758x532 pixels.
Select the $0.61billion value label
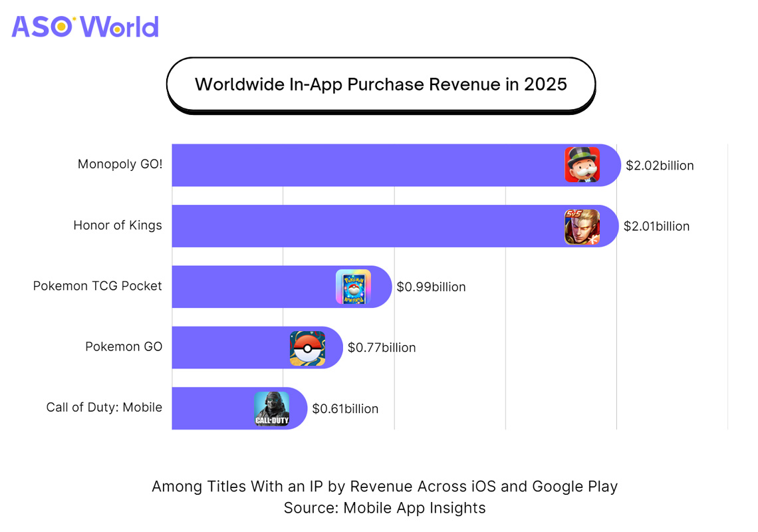click(x=345, y=409)
